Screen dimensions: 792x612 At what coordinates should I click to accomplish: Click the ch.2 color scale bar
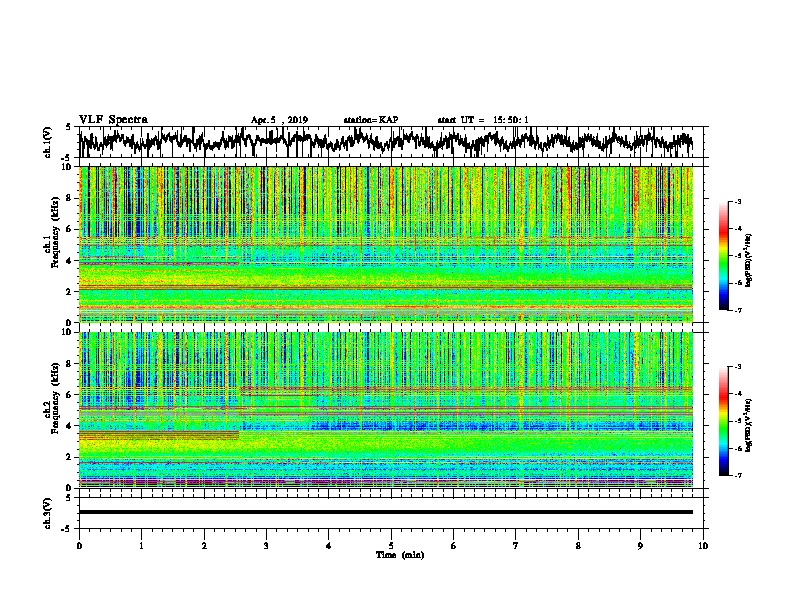(724, 421)
